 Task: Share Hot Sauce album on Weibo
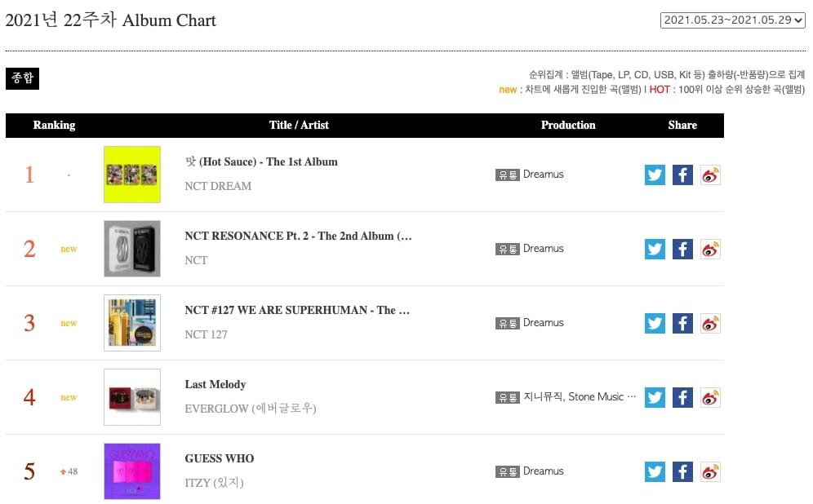tap(710, 175)
